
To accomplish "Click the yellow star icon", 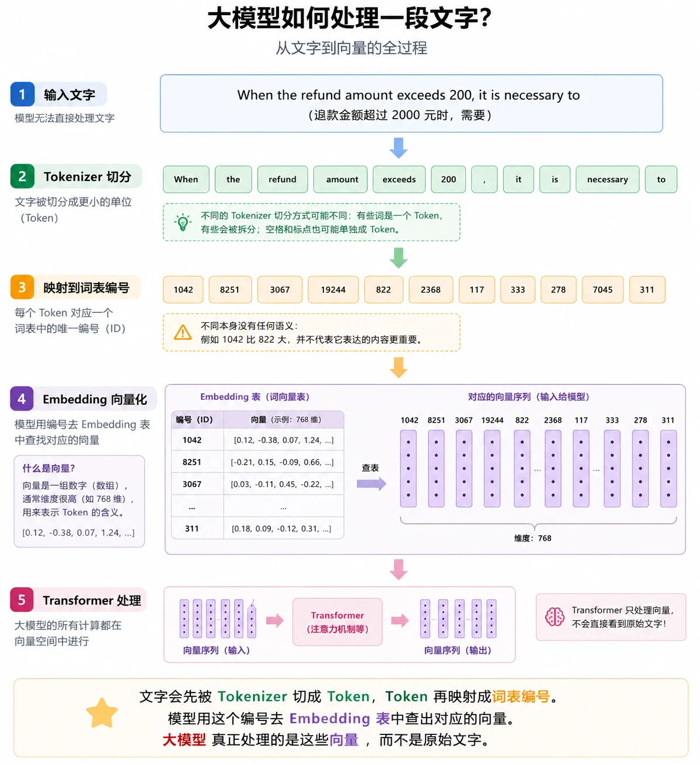I will click(x=102, y=713).
